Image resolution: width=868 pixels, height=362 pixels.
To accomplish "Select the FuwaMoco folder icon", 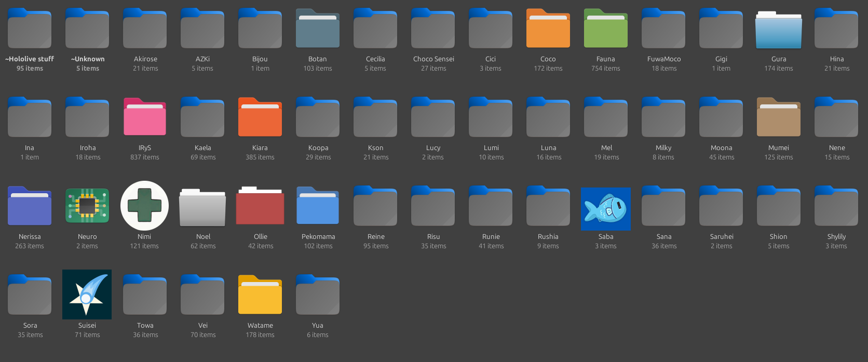I will point(663,28).
